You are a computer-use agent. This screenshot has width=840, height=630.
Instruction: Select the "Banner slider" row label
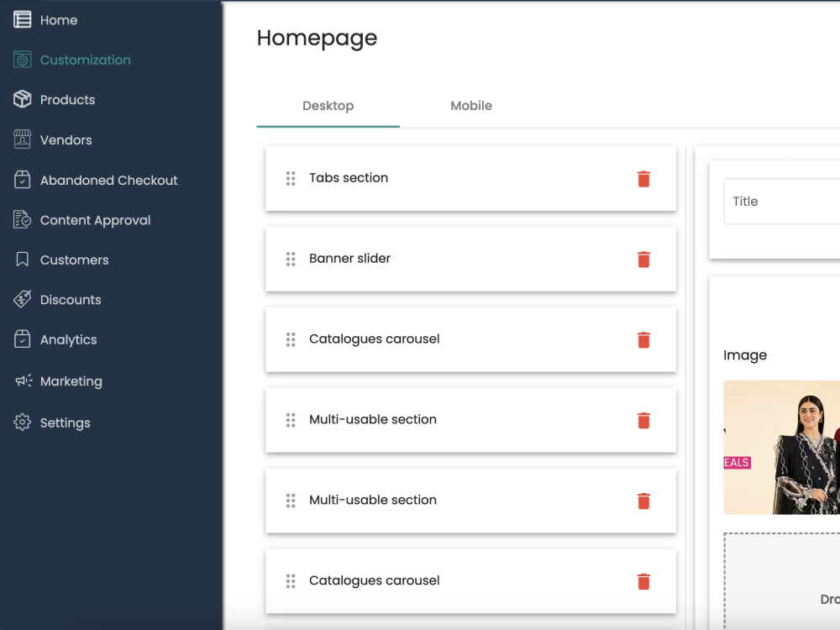[x=349, y=258]
